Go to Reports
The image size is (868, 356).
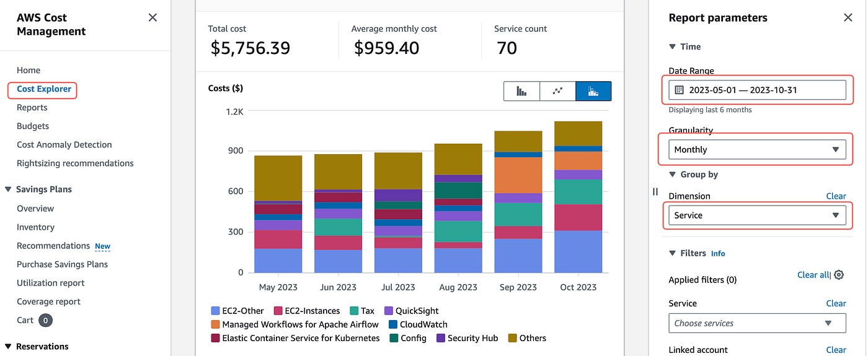coord(32,108)
